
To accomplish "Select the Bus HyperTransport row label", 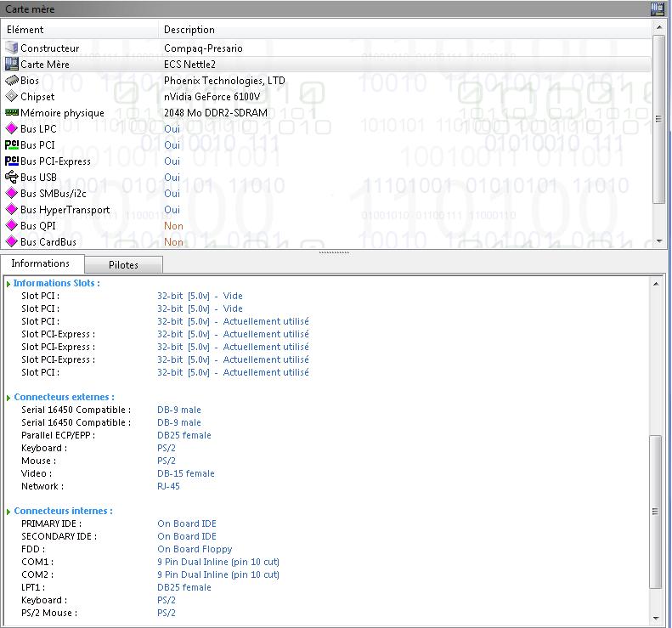I will tap(65, 210).
